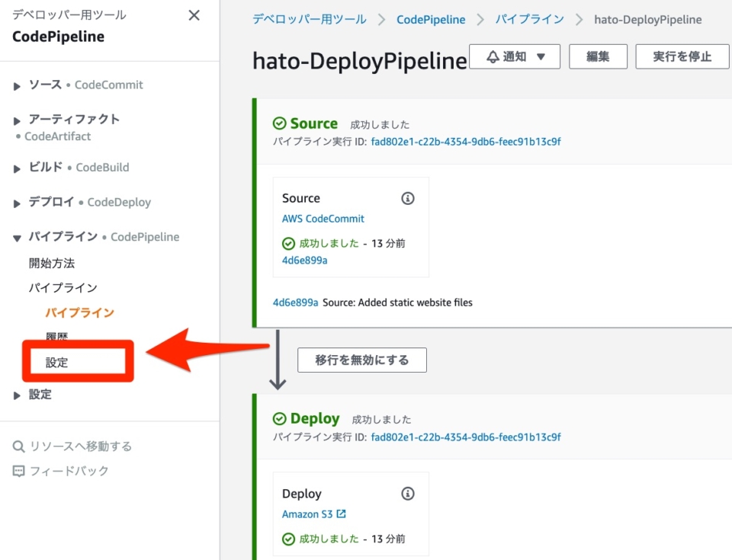Open Amazon S3 via the external link icon
This screenshot has width=732, height=560.
point(340,514)
